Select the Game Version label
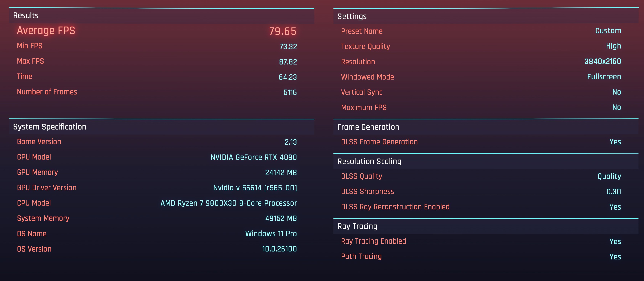 click(x=39, y=142)
